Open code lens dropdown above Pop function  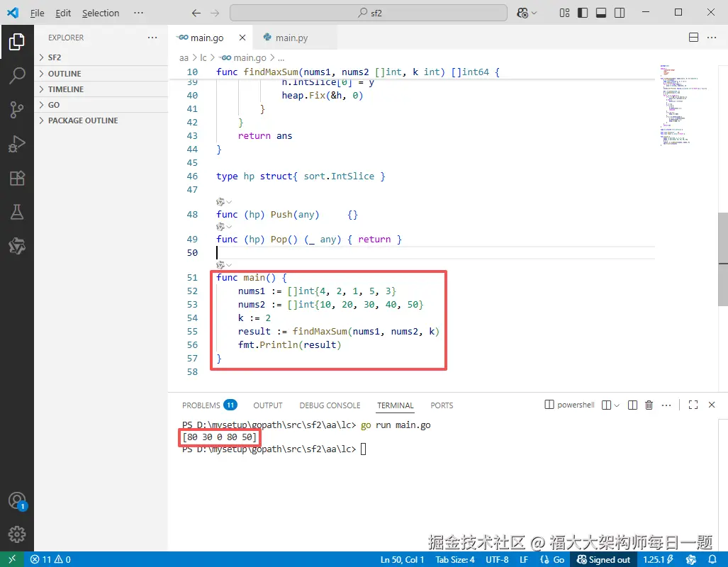coord(224,227)
